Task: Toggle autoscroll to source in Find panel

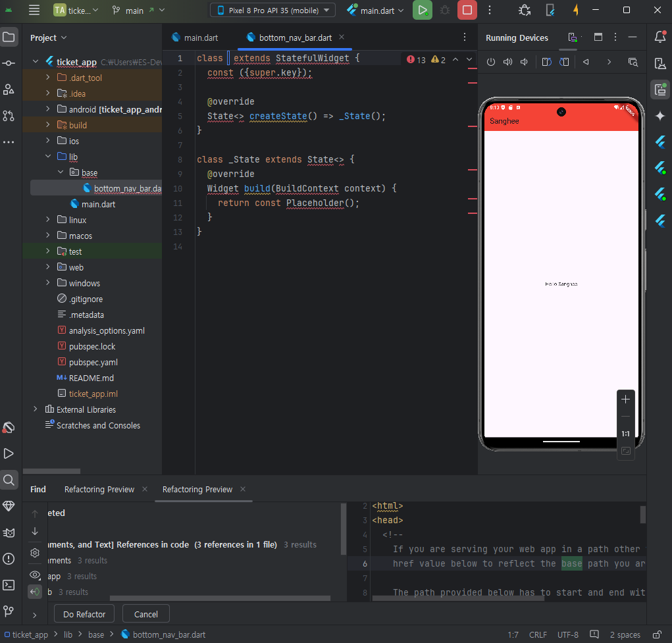Action: [35, 592]
